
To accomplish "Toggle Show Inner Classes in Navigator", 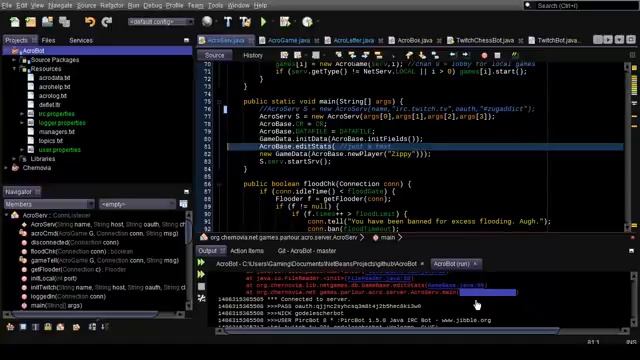I will (x=60, y=327).
